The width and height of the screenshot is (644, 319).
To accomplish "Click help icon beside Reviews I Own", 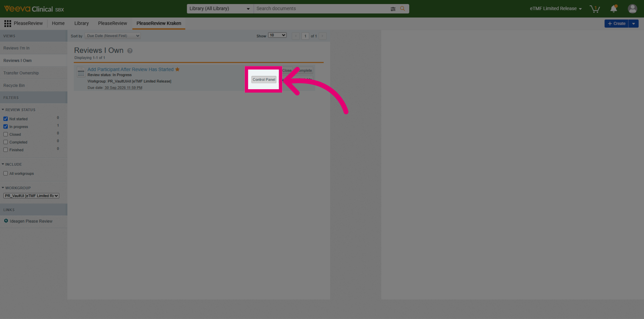I will point(130,51).
